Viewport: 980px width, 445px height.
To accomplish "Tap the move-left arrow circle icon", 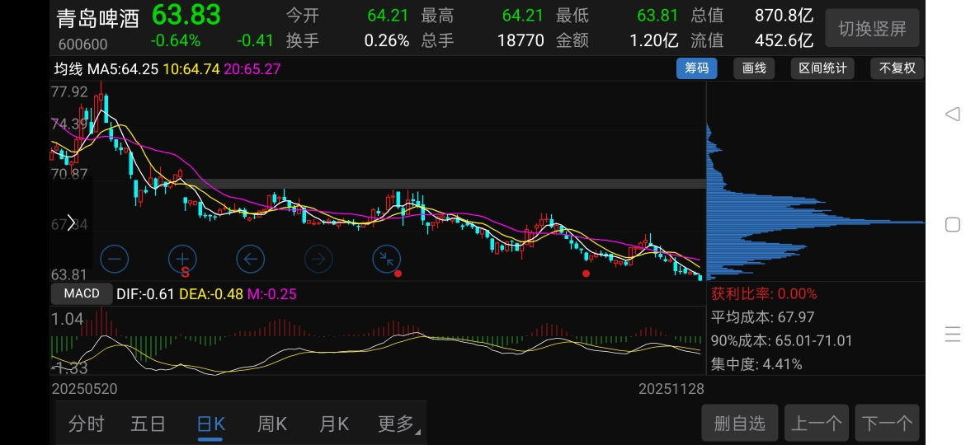I will click(x=251, y=259).
